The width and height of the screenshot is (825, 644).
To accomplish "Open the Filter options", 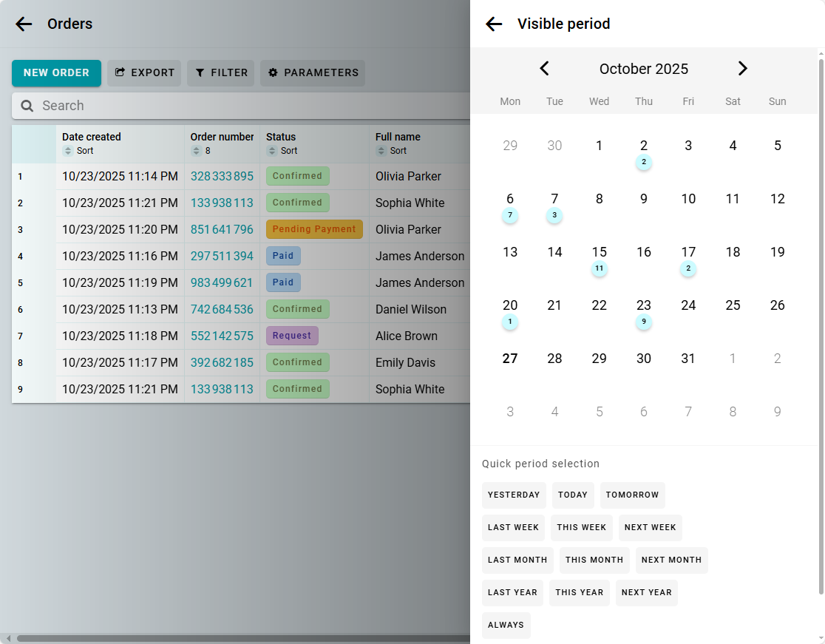I will (220, 72).
